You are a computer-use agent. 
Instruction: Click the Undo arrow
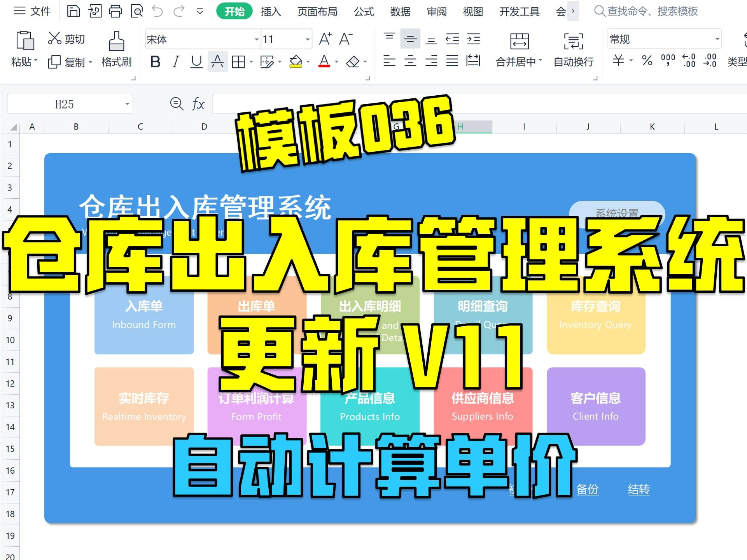157,11
